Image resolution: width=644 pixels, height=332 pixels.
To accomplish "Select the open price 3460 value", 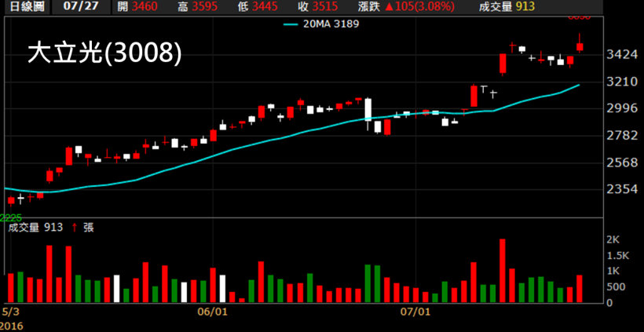I will 143,6.
